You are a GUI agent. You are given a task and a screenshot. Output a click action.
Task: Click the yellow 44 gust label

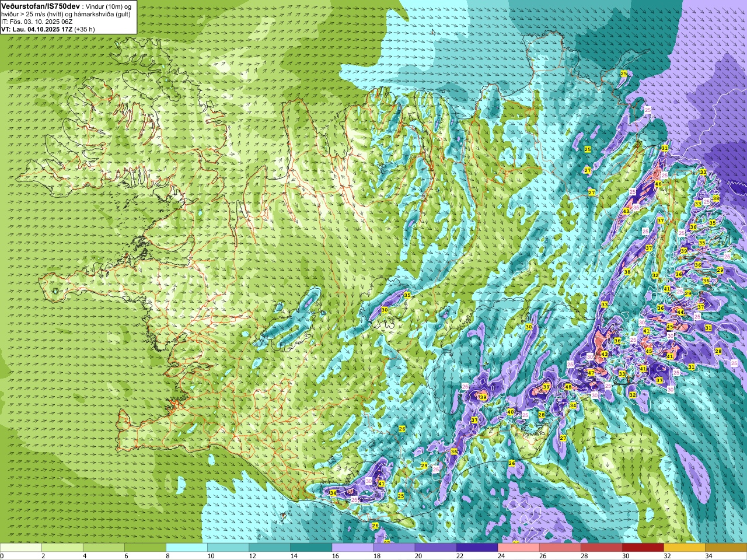680,312
